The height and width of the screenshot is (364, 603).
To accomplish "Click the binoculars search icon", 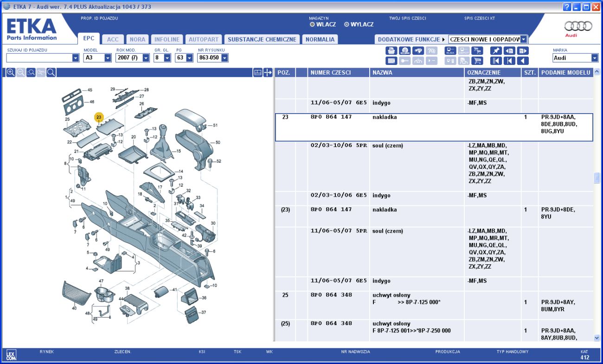I will [x=418, y=51].
